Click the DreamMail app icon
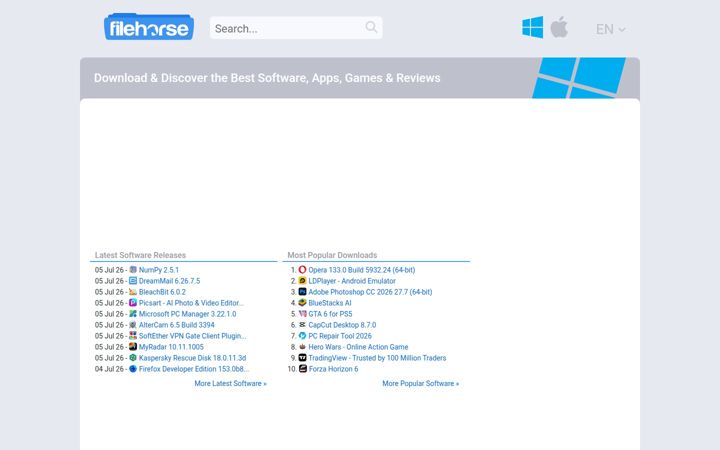This screenshot has height=450, width=720. (133, 281)
